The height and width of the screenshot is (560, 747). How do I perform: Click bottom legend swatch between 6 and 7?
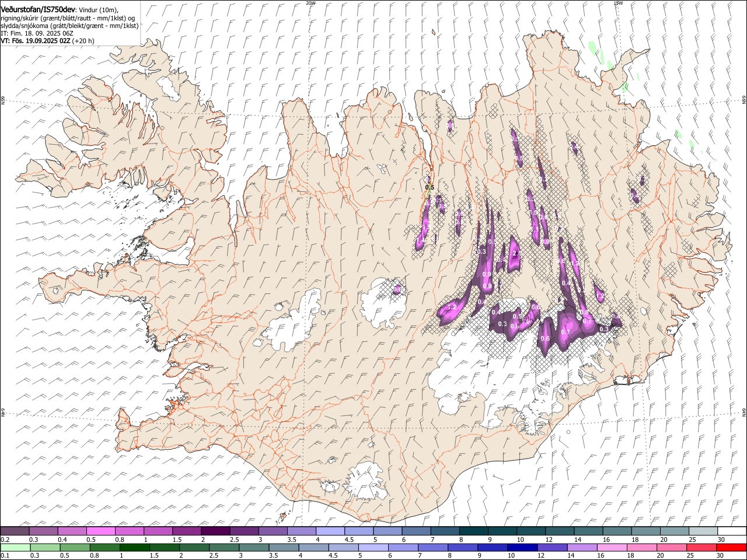(402, 548)
